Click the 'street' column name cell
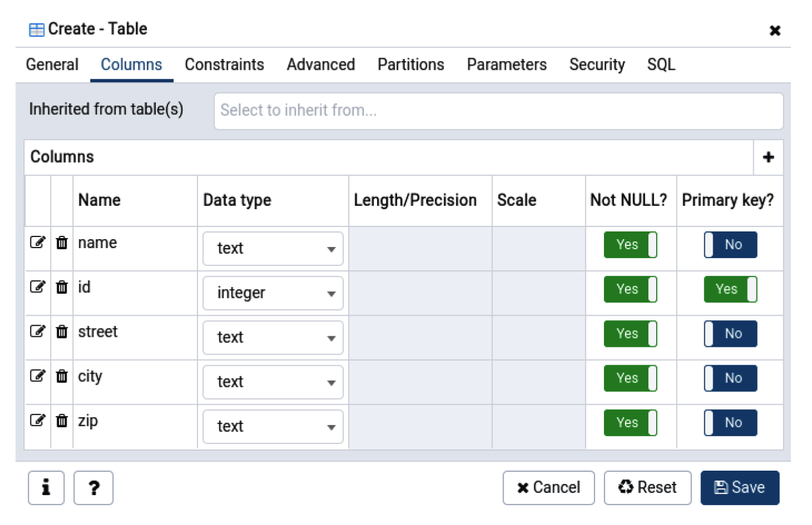The width and height of the screenshot is (812, 525). tap(135, 337)
